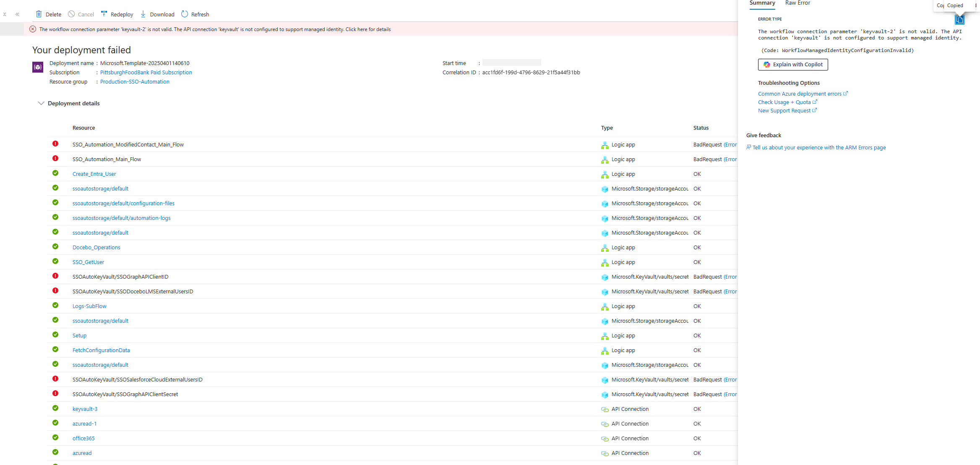Open Common Azure deployment errors link
The image size is (980, 465).
[800, 94]
